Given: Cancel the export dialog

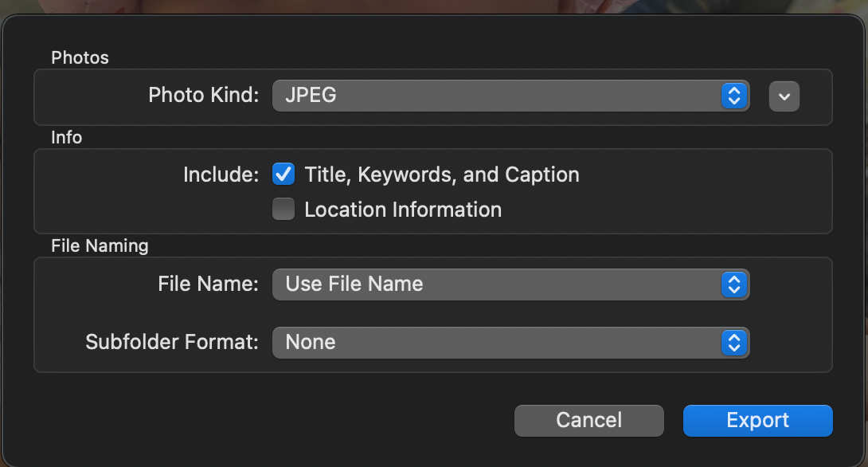Looking at the screenshot, I should (589, 421).
